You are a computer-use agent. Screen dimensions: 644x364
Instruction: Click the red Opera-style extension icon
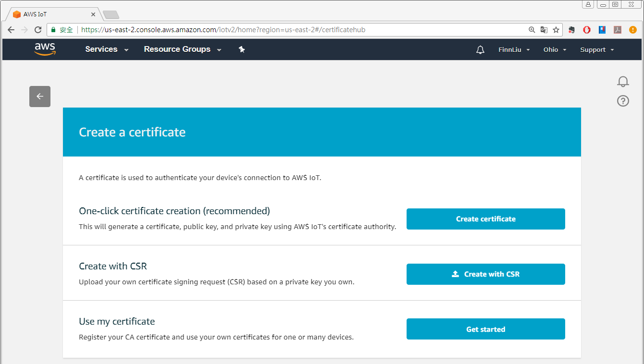click(587, 30)
